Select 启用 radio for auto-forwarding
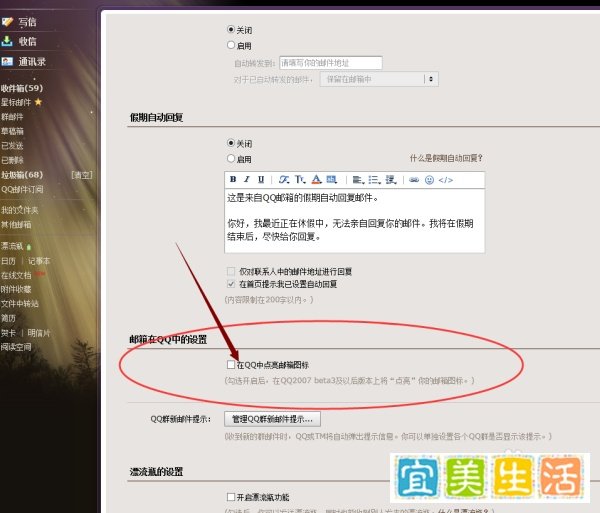Image resolution: width=600 pixels, height=513 pixels. pyautogui.click(x=231, y=45)
